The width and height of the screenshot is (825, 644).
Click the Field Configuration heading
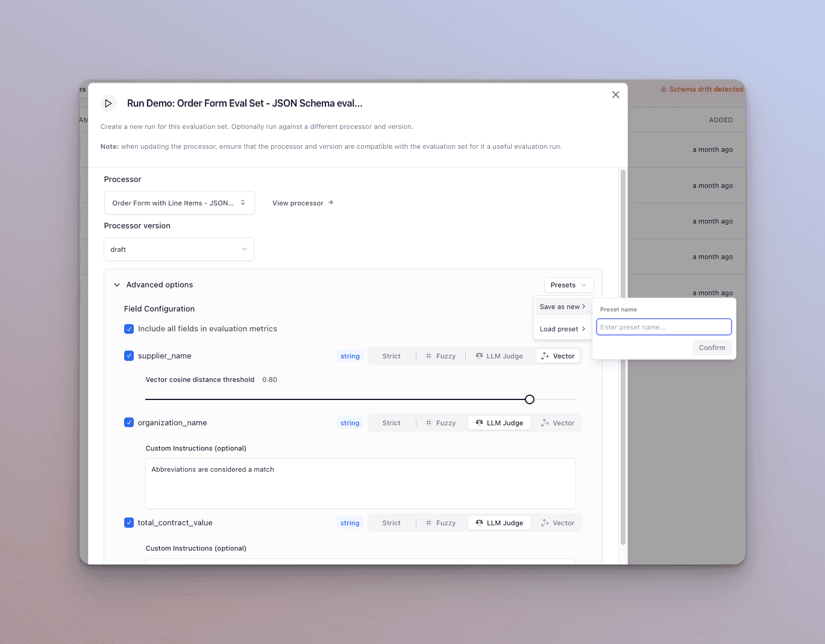[x=159, y=308]
